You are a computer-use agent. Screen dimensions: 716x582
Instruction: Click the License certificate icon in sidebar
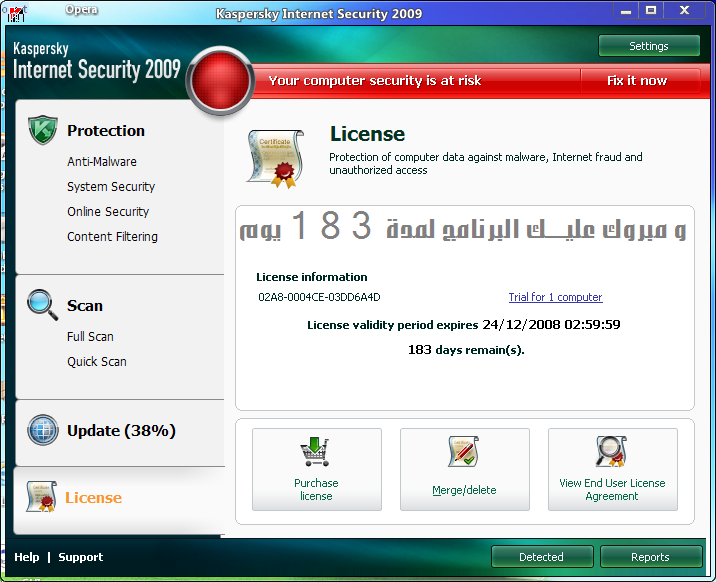tap(41, 497)
